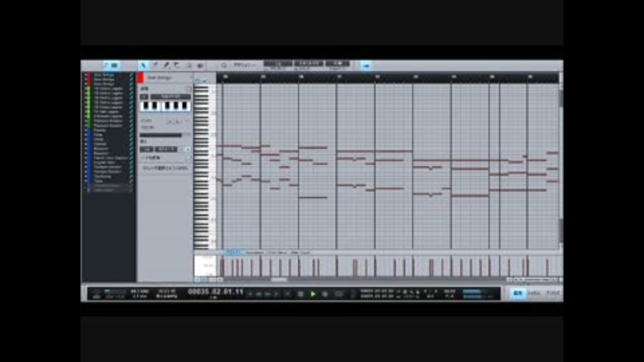Screen dimensions: 644x362
Task: Select the Tuba track in track list
Action: click(99, 181)
